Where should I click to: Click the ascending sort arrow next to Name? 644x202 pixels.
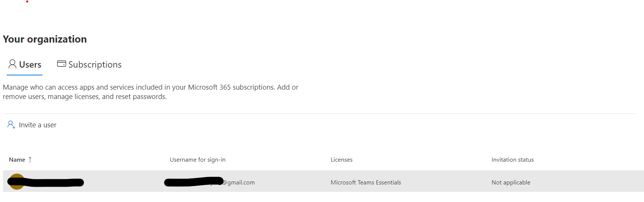click(x=30, y=160)
